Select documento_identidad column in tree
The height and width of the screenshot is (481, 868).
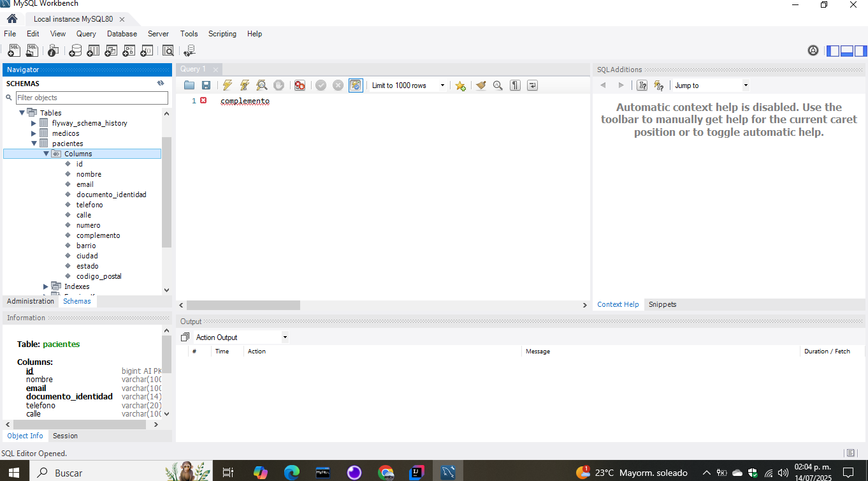[x=111, y=195]
